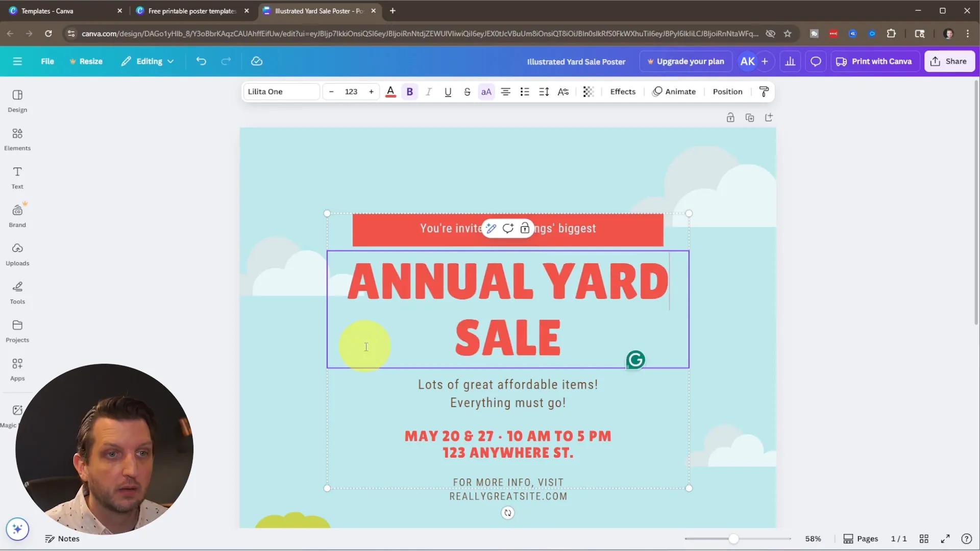Open the Brand panel
Screen dimensions: 980x551
(x=17, y=216)
